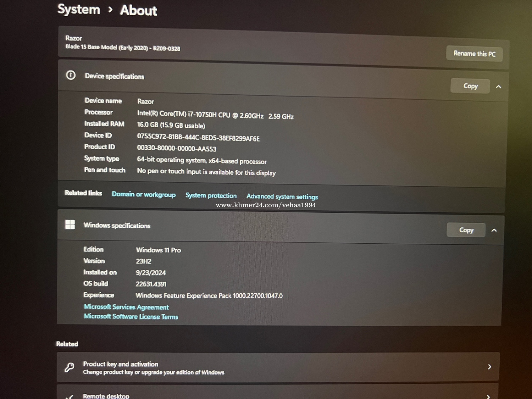Open Product key and activation chevron
The height and width of the screenshot is (399, 532).
[x=489, y=367]
